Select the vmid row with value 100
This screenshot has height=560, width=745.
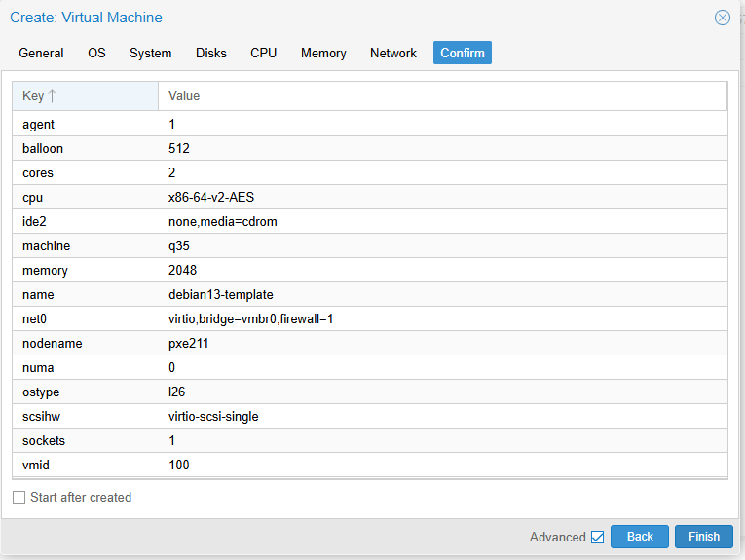click(370, 465)
